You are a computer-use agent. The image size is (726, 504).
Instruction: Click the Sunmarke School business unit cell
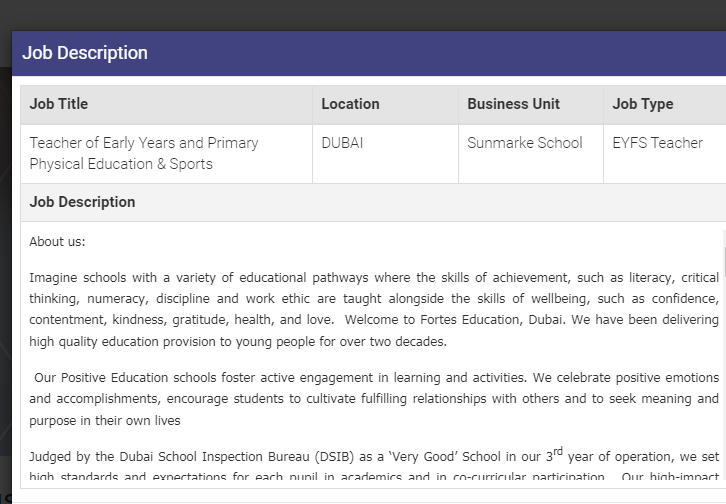[525, 143]
